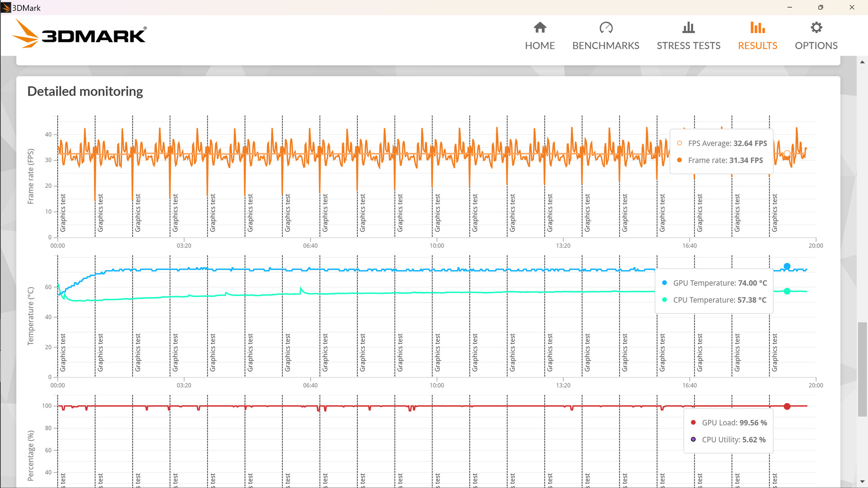Go to the STRESS TESTS label
Image resolution: width=868 pixels, height=488 pixels.
coord(688,46)
